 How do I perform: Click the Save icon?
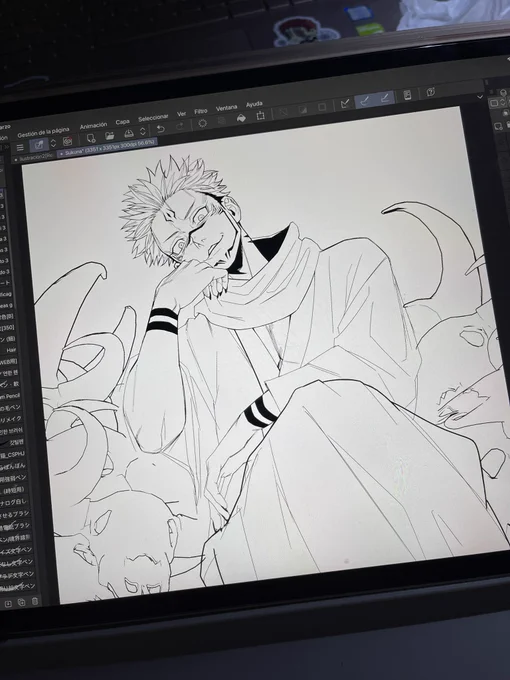[x=129, y=133]
